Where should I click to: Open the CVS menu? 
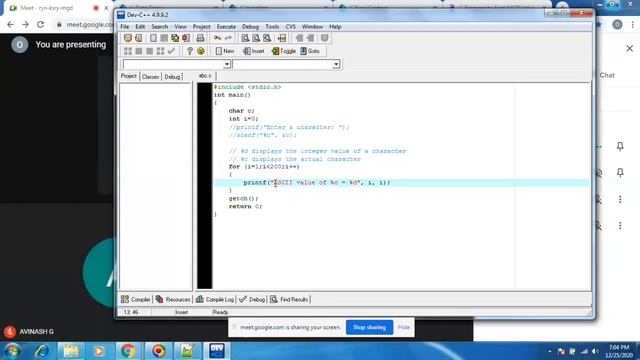[291, 27]
